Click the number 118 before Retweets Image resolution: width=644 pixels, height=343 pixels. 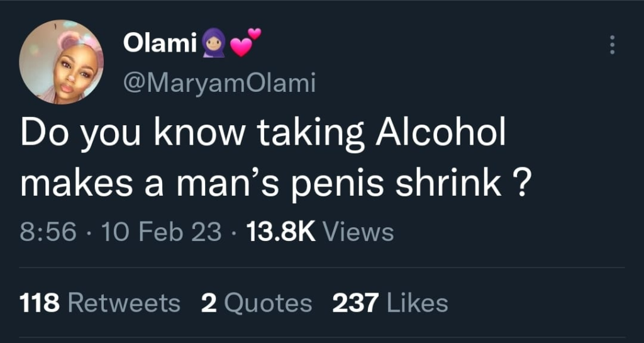point(40,303)
